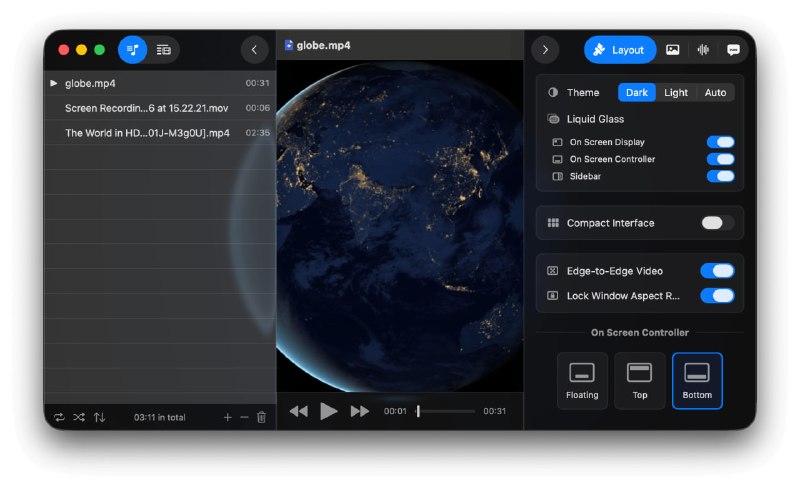Collapse left sidebar with back chevron

(x=254, y=50)
